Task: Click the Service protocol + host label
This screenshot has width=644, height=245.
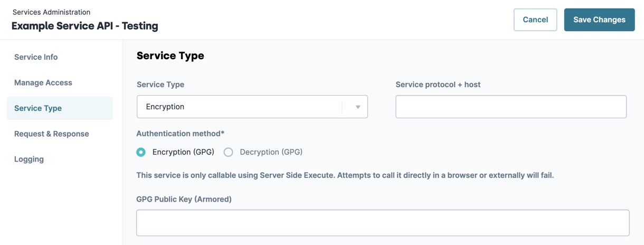Action: 438,84
